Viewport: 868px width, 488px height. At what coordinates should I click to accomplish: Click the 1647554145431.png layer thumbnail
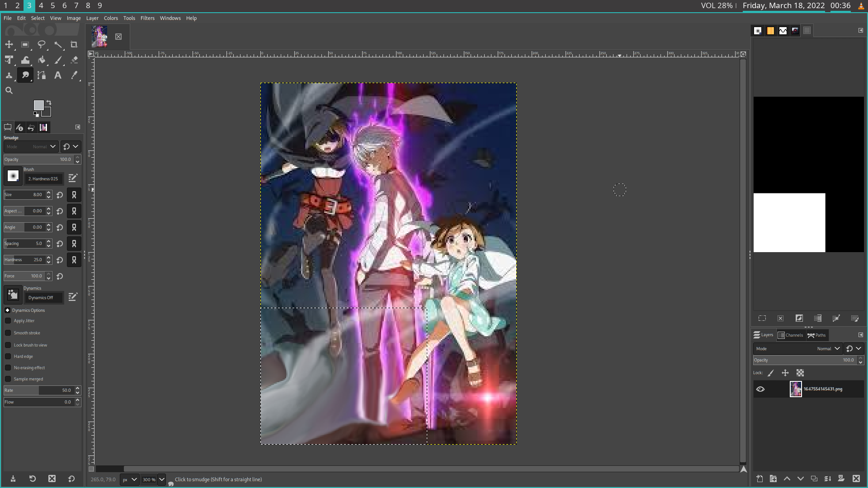[796, 389]
